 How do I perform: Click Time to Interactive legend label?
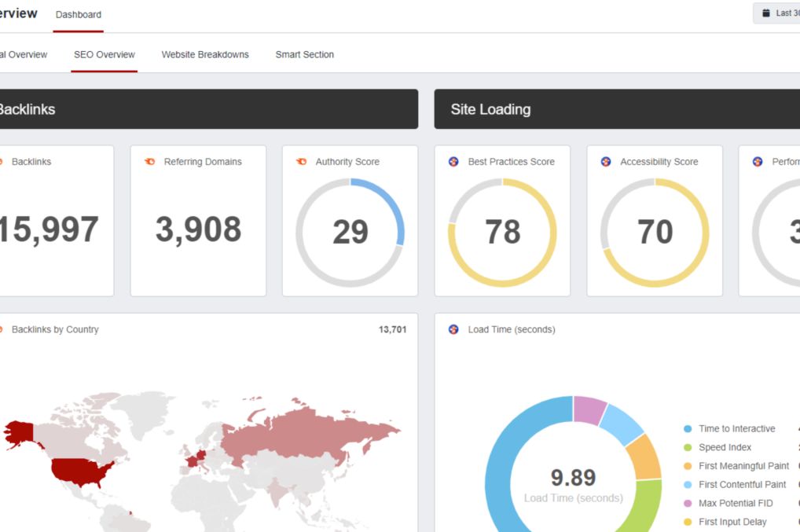(x=736, y=429)
